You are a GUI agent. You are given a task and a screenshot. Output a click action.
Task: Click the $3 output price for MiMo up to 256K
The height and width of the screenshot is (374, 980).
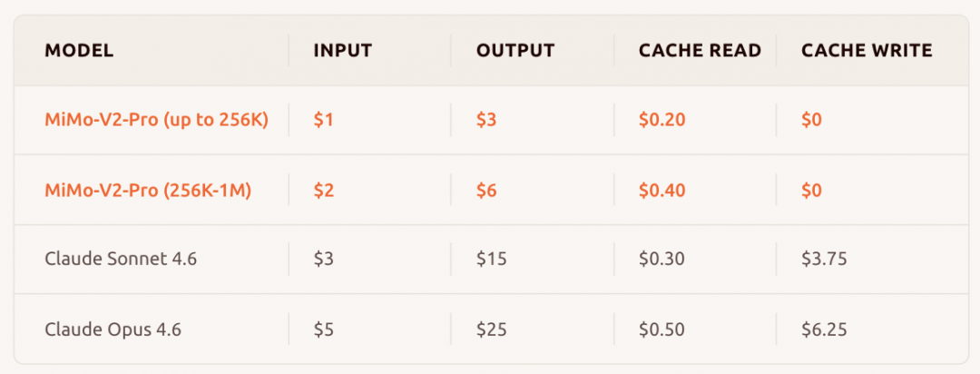486,120
